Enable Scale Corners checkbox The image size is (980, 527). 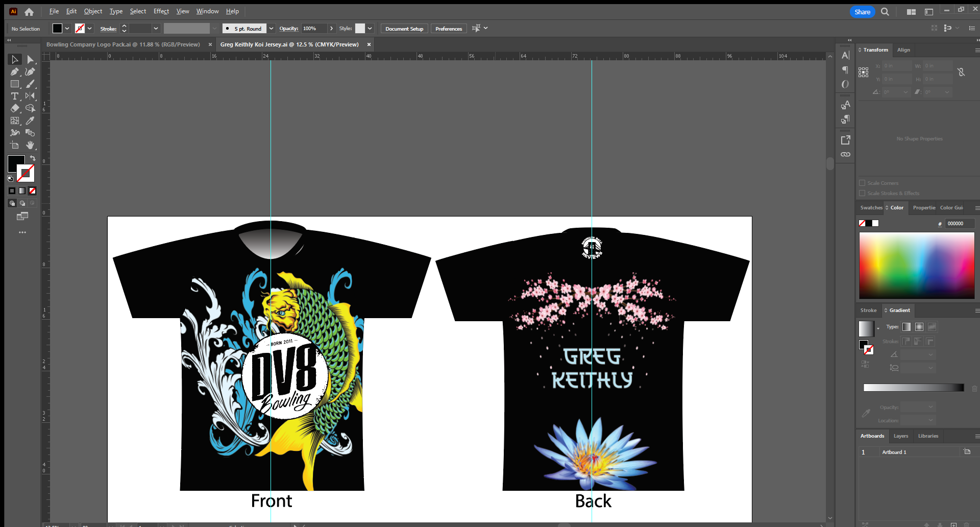click(862, 183)
